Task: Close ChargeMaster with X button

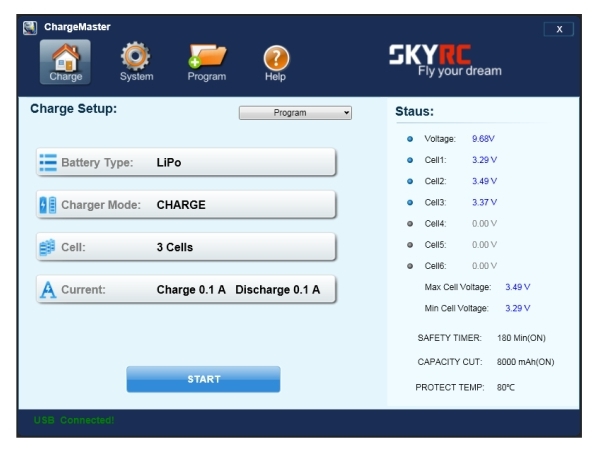Action: [559, 29]
